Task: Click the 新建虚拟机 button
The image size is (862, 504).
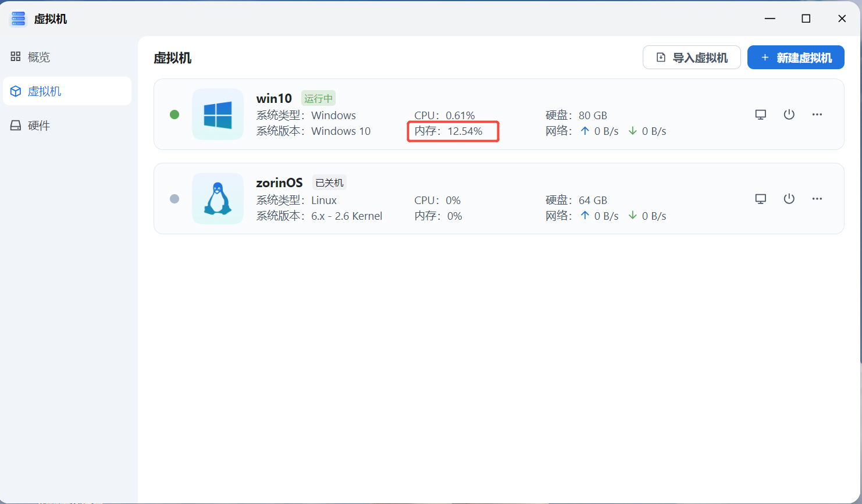Action: (796, 57)
